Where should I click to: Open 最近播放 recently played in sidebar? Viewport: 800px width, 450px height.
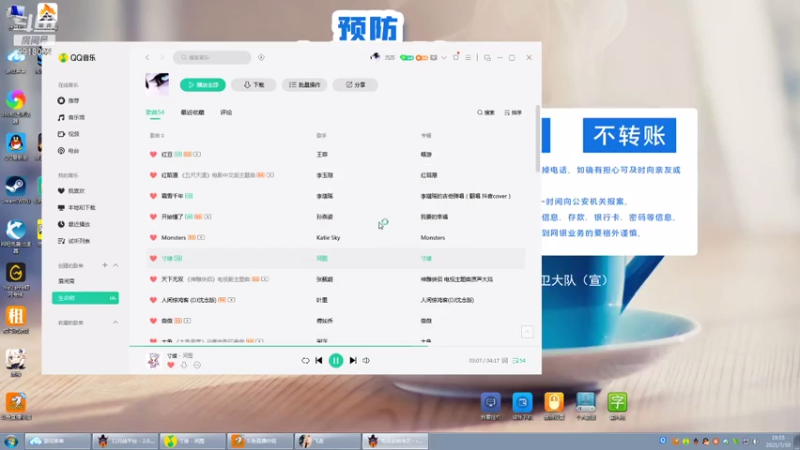(74, 224)
